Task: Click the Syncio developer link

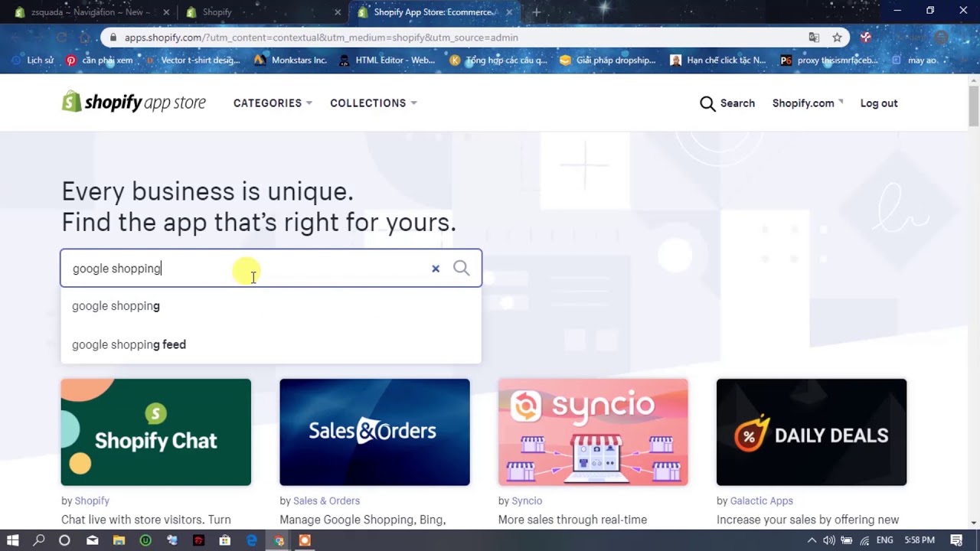Action: point(527,500)
